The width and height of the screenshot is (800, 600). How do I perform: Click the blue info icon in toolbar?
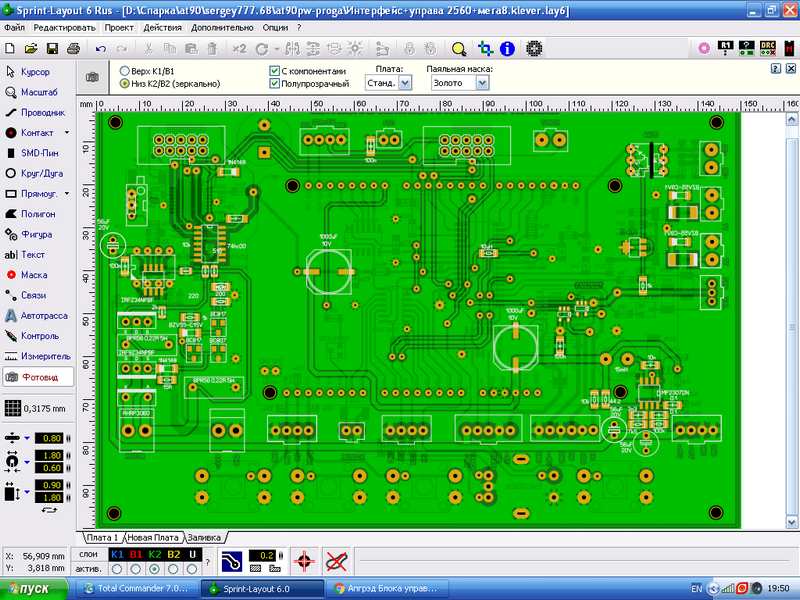507,48
